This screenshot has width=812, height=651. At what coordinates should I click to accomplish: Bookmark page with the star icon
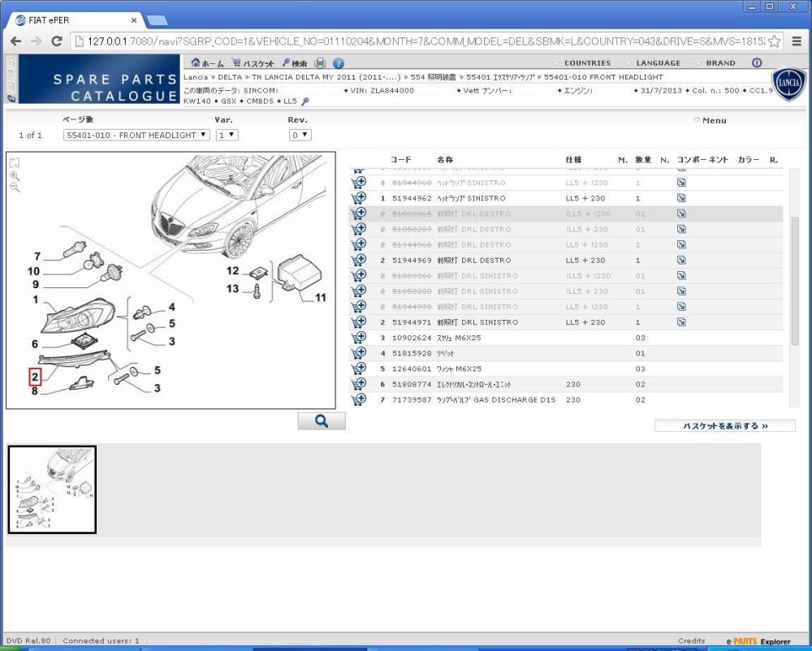(x=774, y=41)
